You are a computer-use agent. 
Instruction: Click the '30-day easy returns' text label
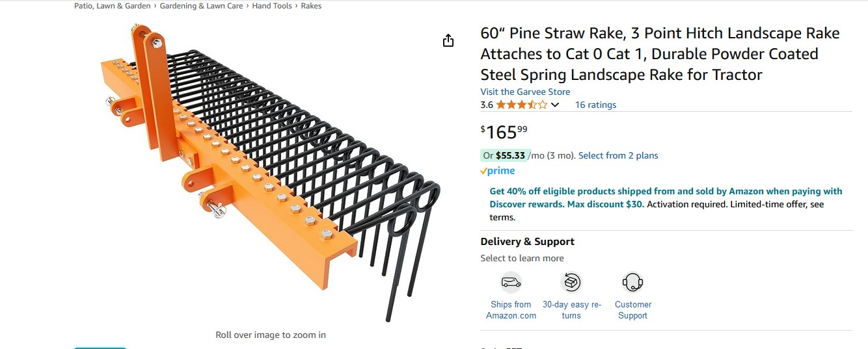click(571, 310)
